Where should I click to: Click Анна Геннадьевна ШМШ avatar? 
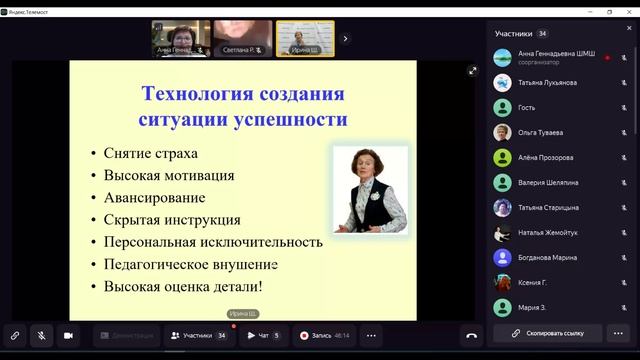[502, 58]
